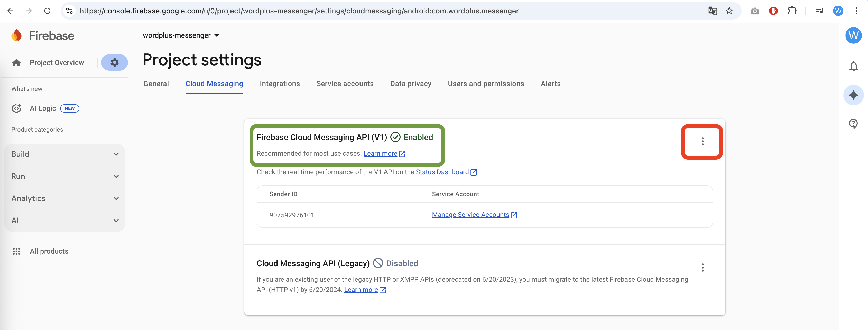Click external icon beside Status Dashboard

(474, 172)
